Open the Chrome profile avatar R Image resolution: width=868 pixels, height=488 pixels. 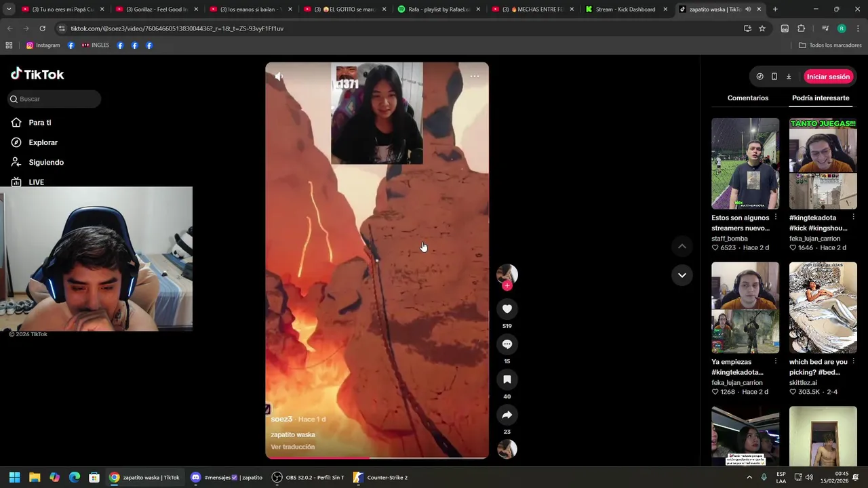pyautogui.click(x=842, y=28)
